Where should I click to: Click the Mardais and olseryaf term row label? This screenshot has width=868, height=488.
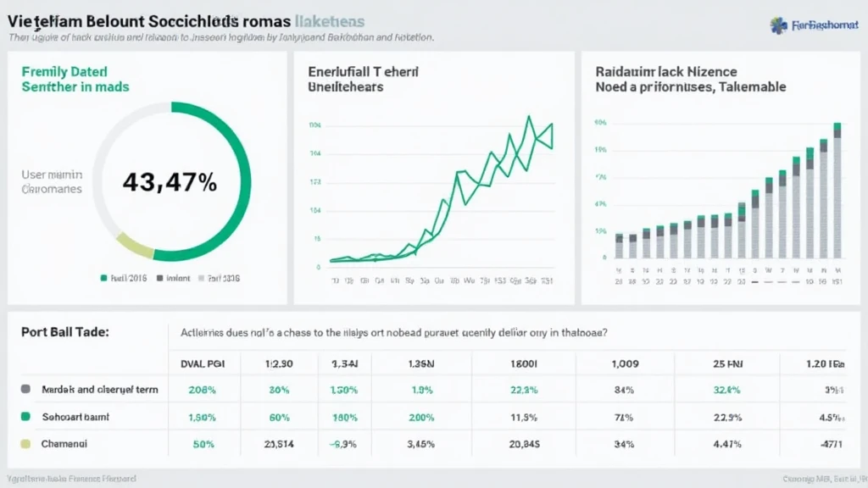(99, 390)
